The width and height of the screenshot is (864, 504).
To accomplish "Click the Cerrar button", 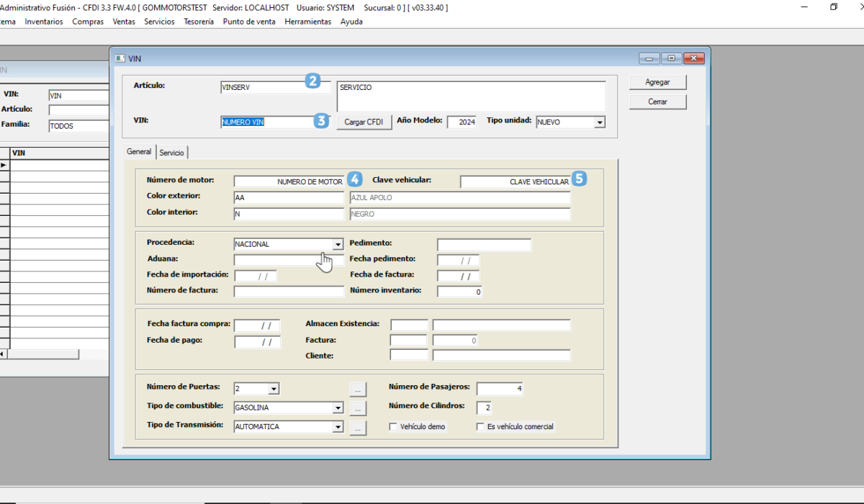I will tap(657, 102).
